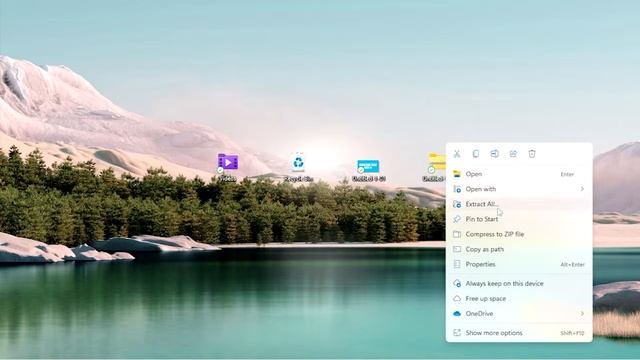This screenshot has height=360, width=640.
Task: Select the blue image file desktop icon
Action: click(x=369, y=169)
